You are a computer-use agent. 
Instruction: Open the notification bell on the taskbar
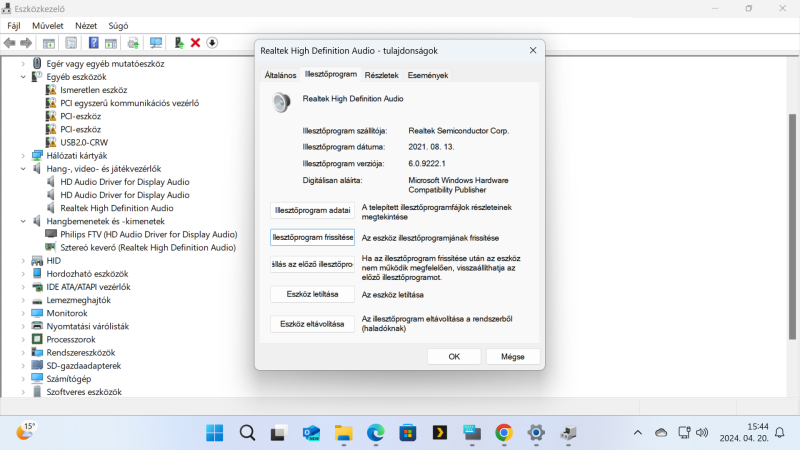tap(780, 433)
